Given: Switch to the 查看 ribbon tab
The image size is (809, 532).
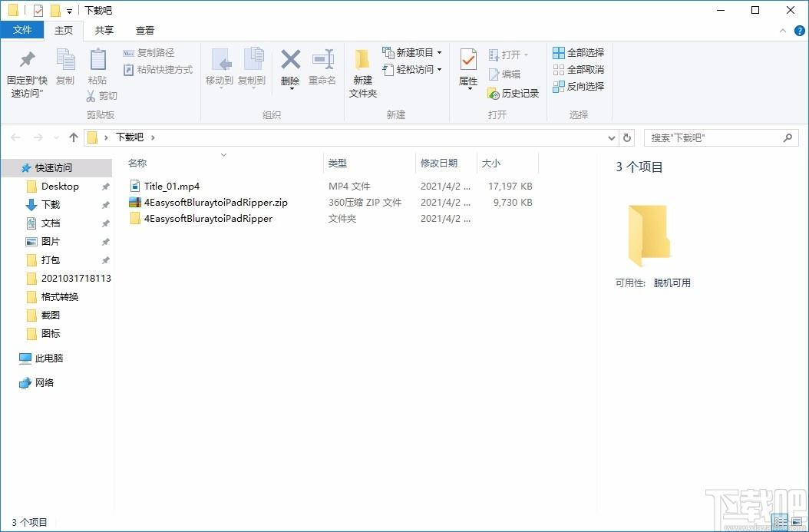Looking at the screenshot, I should click(x=144, y=31).
